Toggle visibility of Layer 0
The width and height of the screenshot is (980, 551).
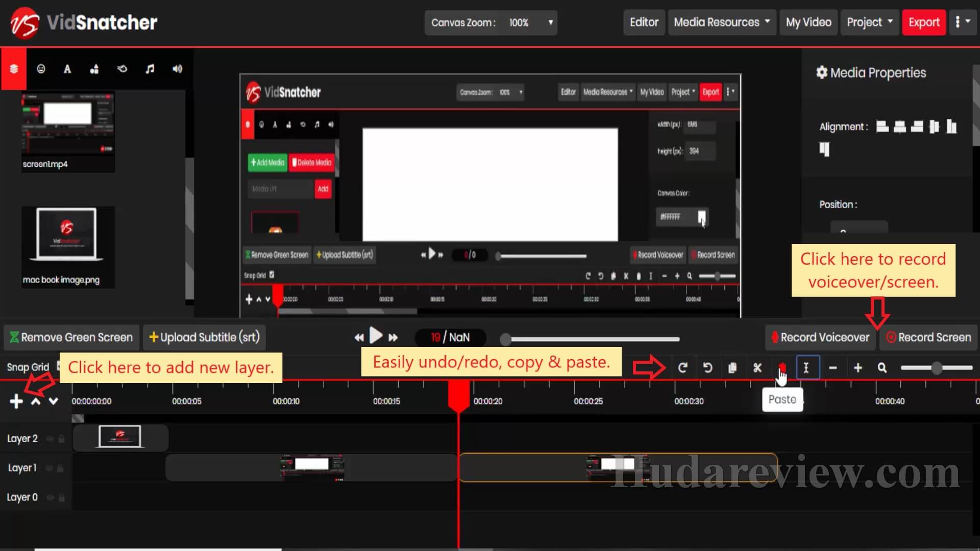pyautogui.click(x=50, y=497)
